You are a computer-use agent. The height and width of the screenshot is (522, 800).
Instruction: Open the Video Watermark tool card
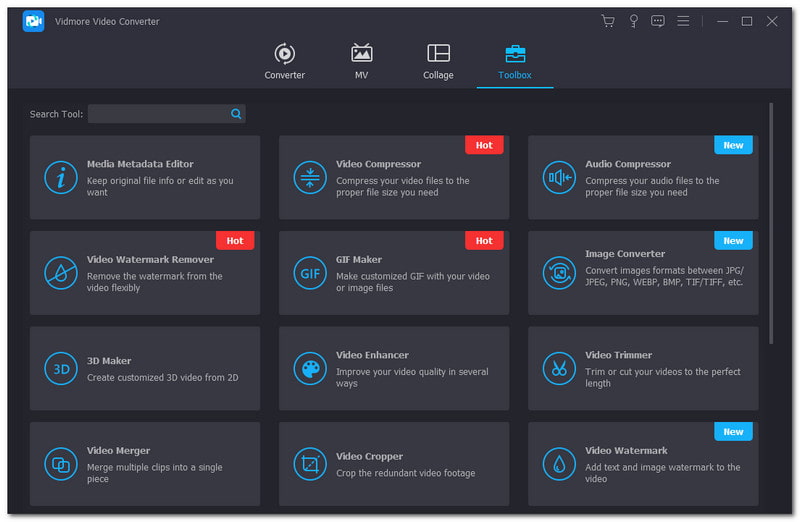coord(643,464)
